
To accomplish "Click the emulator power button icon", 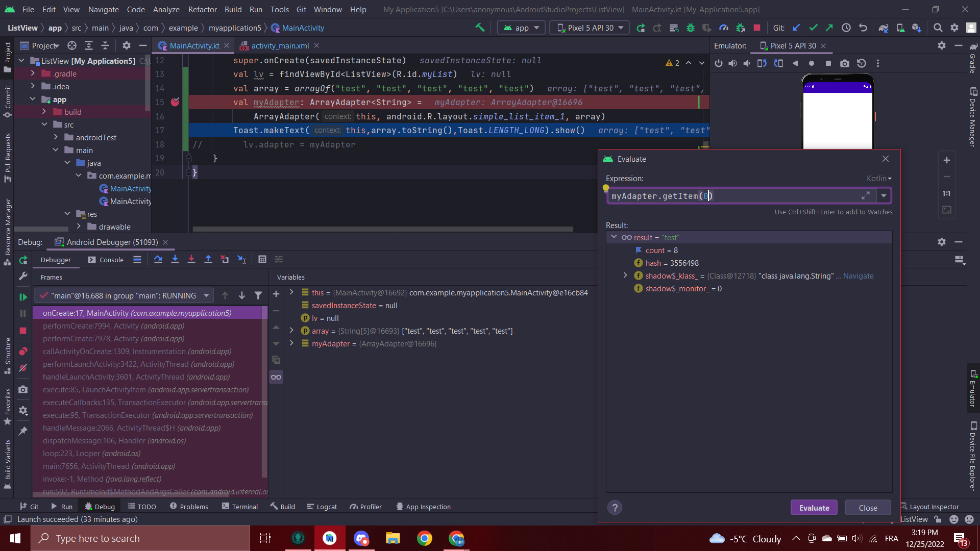I will tap(719, 63).
